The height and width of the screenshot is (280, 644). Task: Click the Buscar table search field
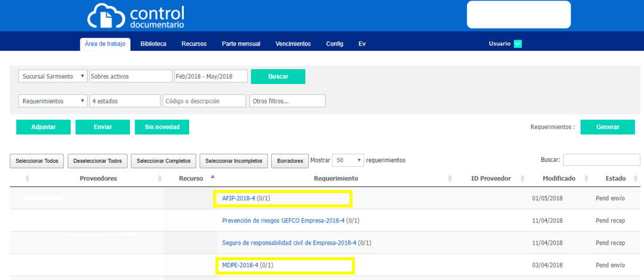click(x=601, y=159)
